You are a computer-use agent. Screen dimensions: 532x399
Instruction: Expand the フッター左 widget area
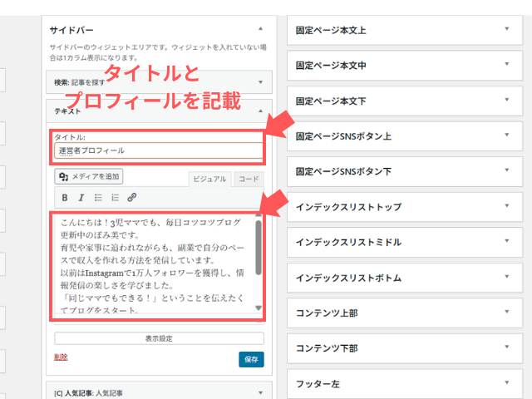[x=507, y=384]
